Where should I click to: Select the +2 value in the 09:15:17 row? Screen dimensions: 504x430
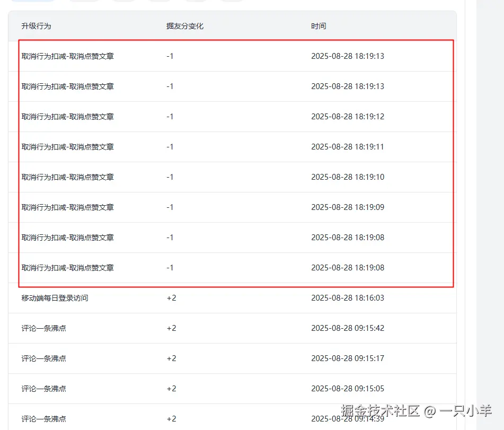tap(171, 358)
